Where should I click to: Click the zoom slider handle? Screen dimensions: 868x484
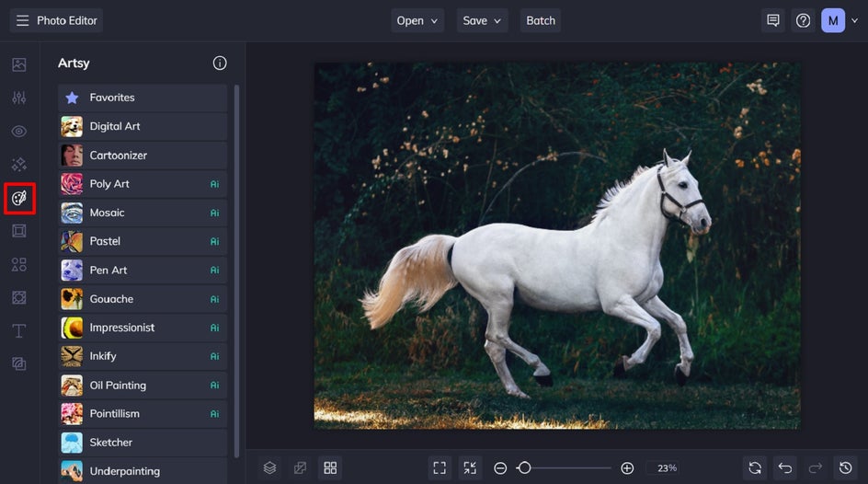coord(524,467)
